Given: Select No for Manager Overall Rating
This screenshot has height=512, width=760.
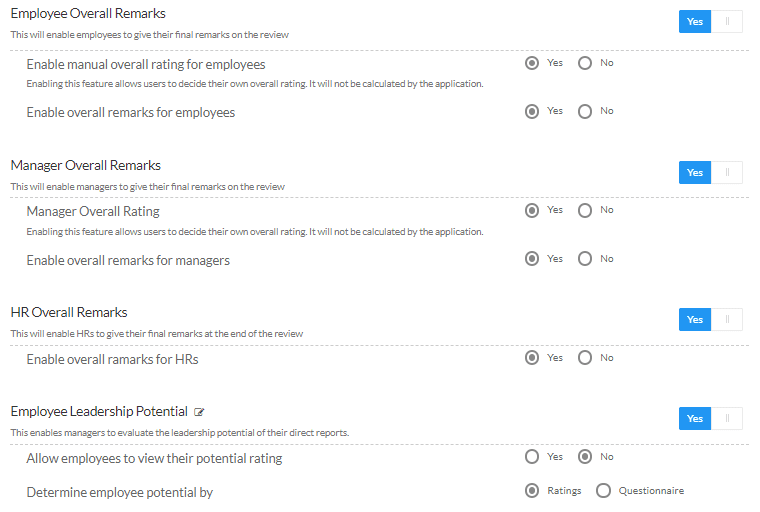Looking at the screenshot, I should point(585,210).
